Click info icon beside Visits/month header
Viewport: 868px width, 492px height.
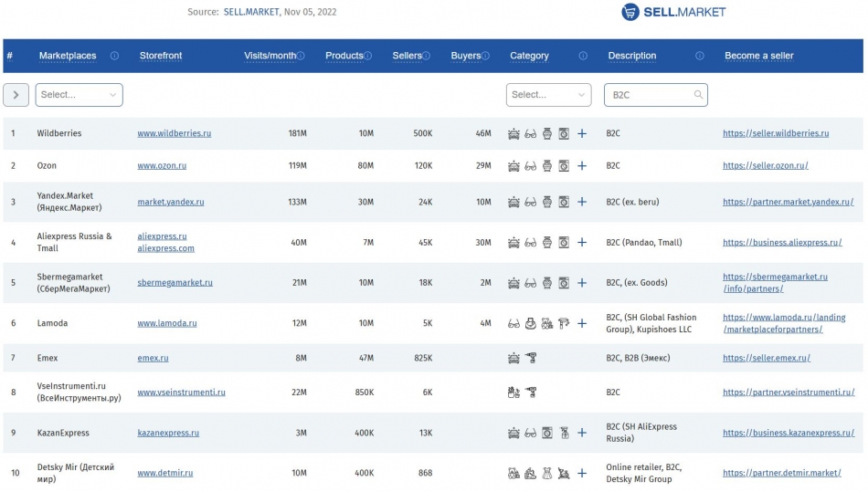click(x=302, y=56)
